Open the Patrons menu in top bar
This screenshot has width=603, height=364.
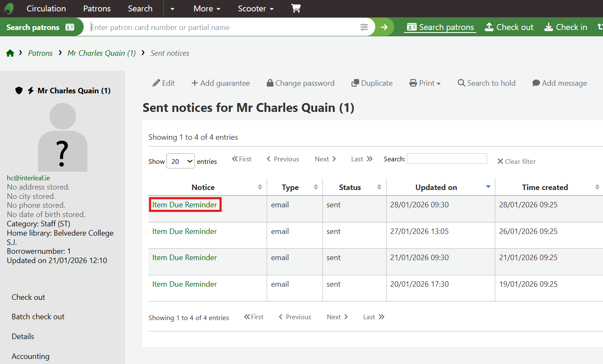coord(97,8)
